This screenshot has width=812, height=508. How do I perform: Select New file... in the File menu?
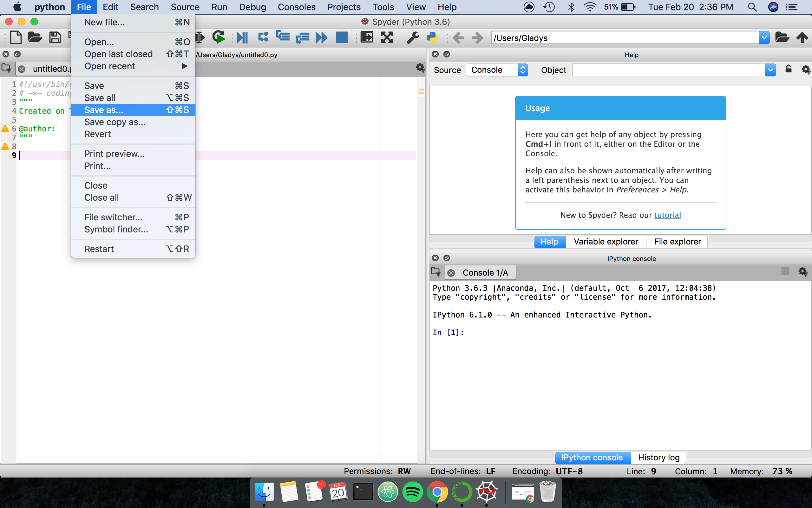pos(133,22)
